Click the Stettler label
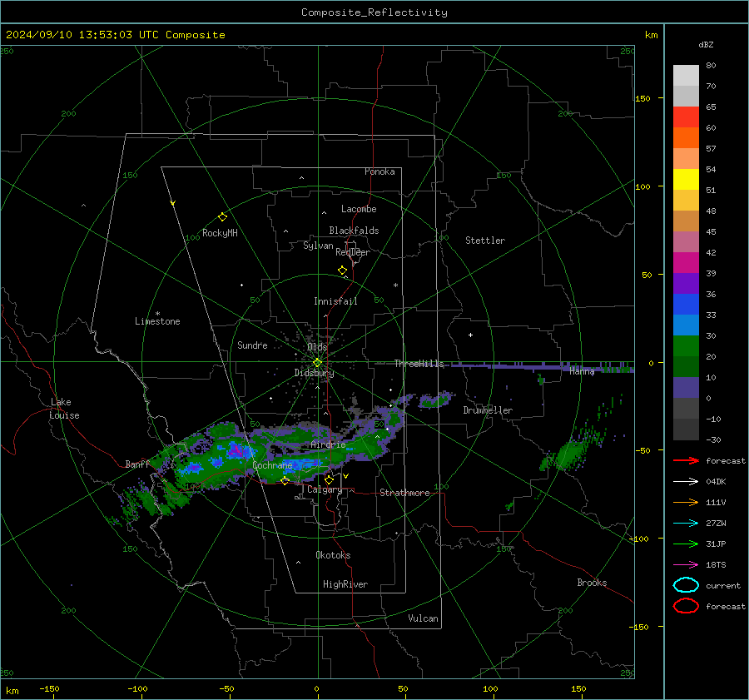Image resolution: width=749 pixels, height=700 pixels. point(485,241)
